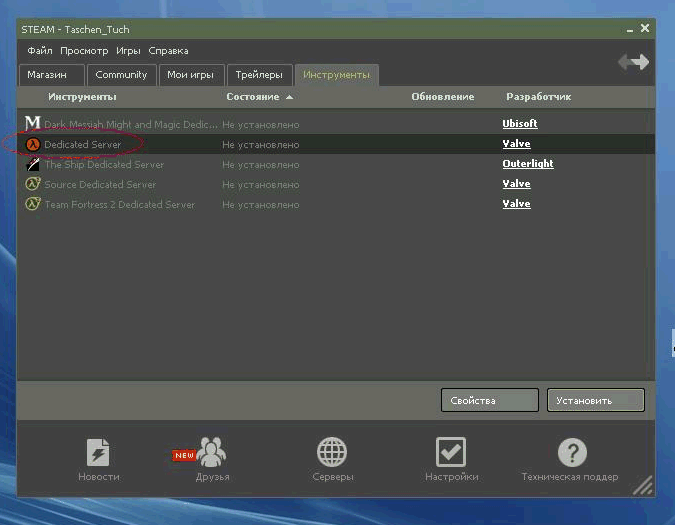675x525 pixels.
Task: Sort by the Разработчик column header
Action: click(539, 97)
